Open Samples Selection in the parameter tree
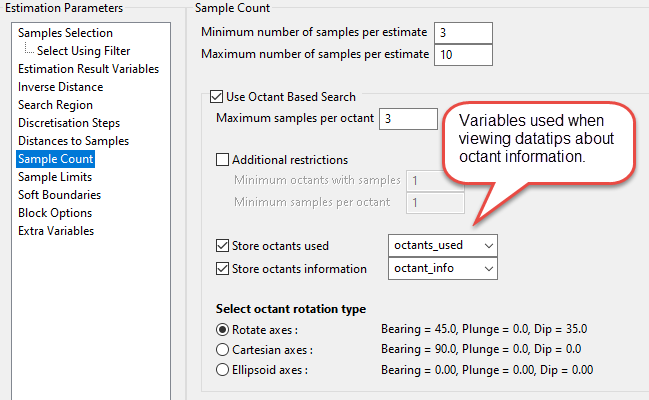 pos(65,33)
